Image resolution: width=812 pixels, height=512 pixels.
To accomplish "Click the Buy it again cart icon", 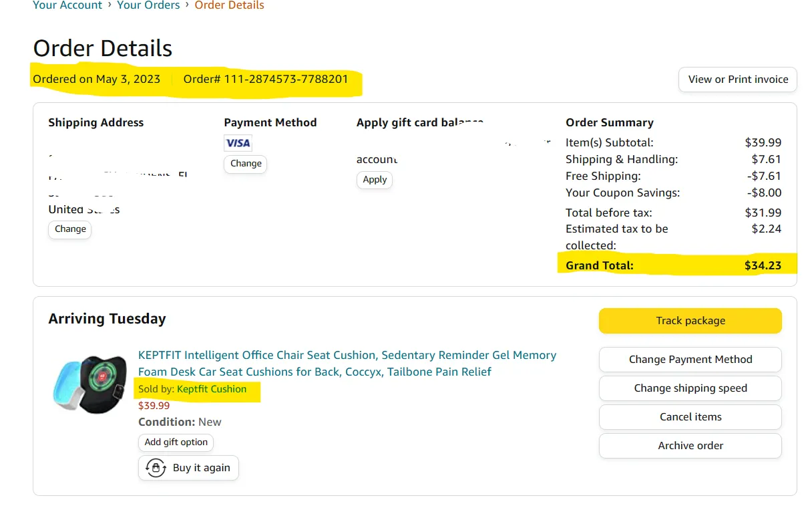I will (x=156, y=468).
